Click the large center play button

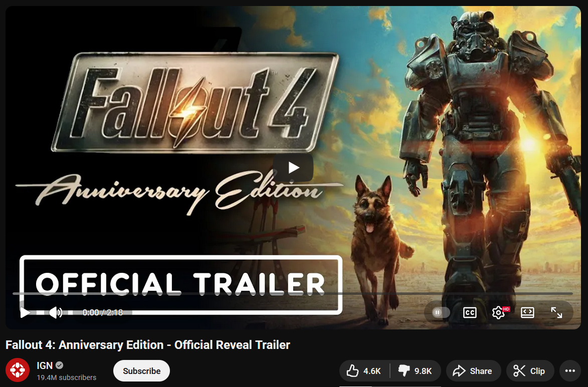(x=293, y=167)
